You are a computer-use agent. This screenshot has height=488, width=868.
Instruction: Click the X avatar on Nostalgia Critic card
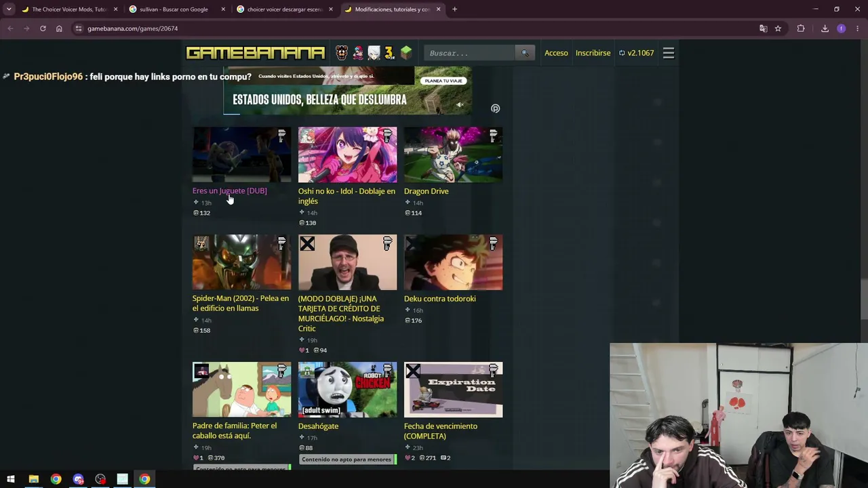click(307, 243)
